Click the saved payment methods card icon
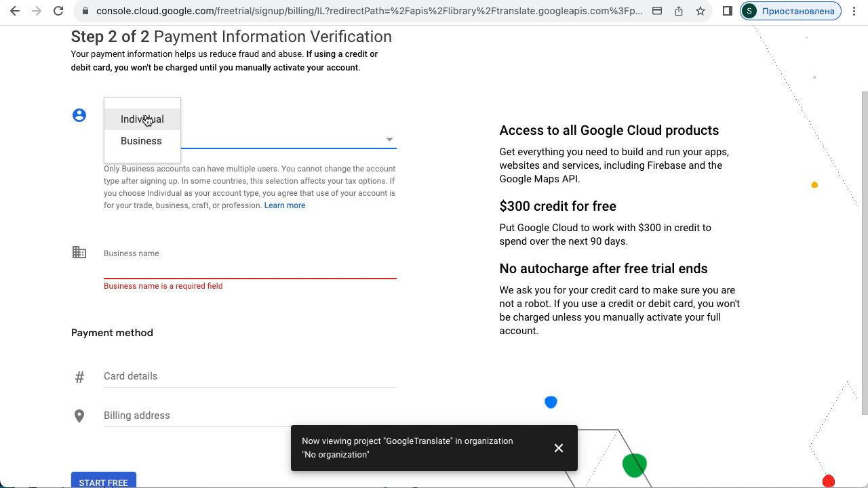The width and height of the screenshot is (868, 488). pyautogui.click(x=657, y=11)
